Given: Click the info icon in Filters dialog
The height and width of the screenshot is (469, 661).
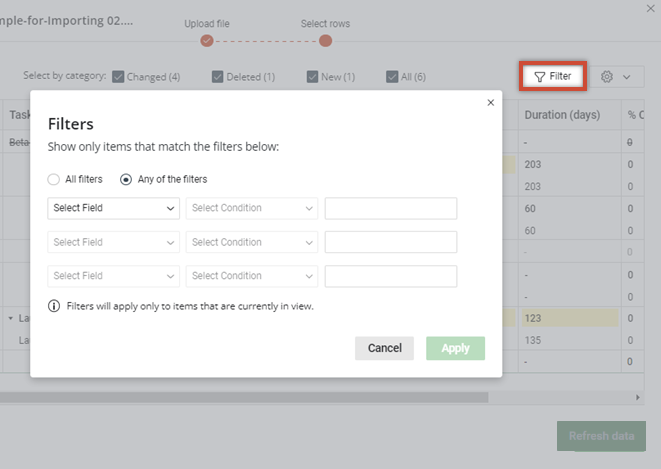Looking at the screenshot, I should point(54,306).
